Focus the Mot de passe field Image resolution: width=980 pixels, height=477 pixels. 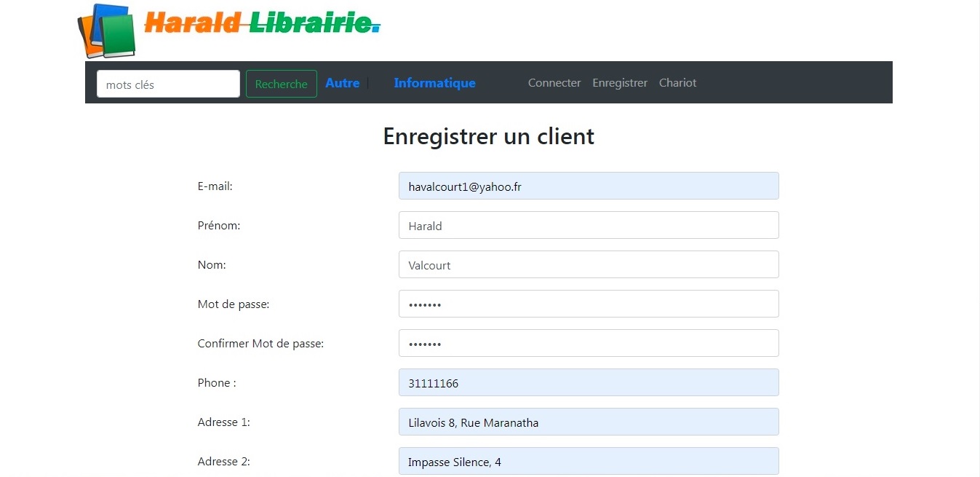click(589, 304)
